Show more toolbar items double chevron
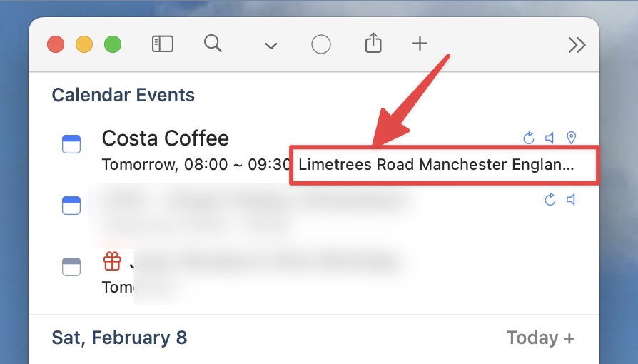 click(x=577, y=45)
